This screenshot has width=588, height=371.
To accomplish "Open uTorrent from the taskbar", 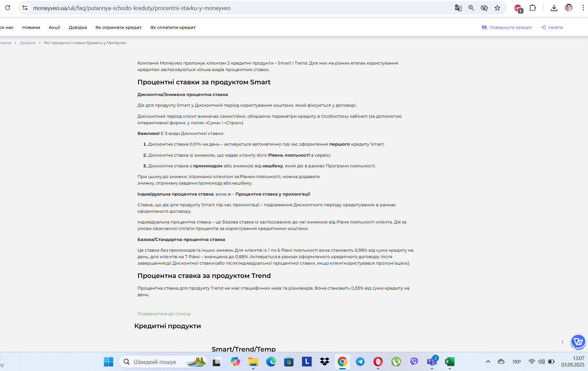I will [396, 362].
